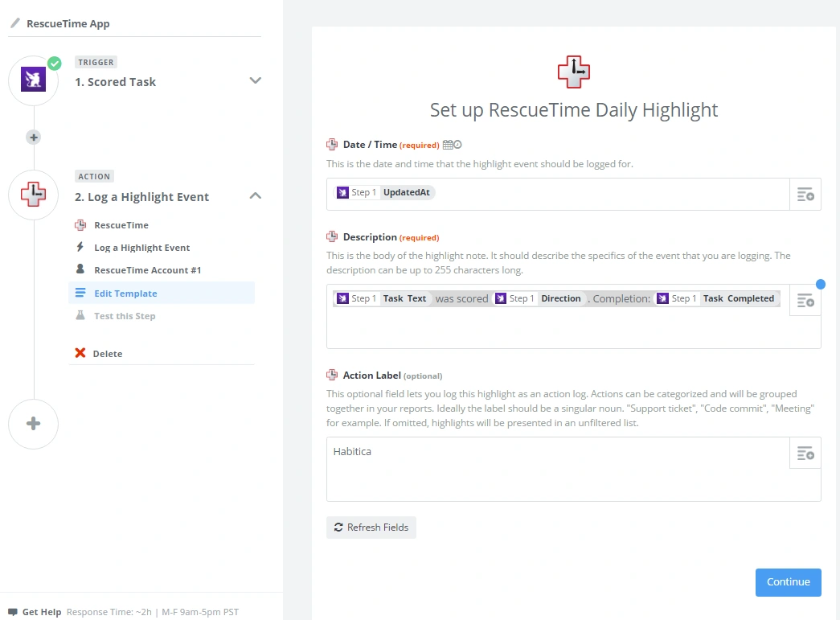Click the Date / Time label's RescueTime icon

pyautogui.click(x=332, y=144)
